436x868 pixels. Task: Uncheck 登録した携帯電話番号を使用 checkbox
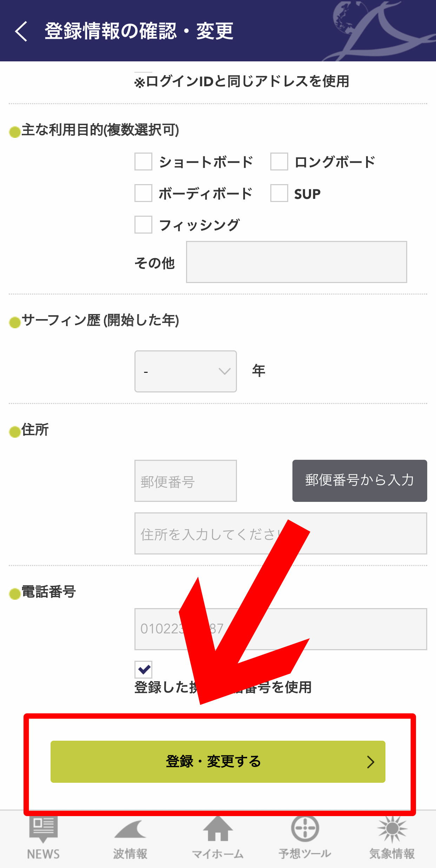pos(143,669)
